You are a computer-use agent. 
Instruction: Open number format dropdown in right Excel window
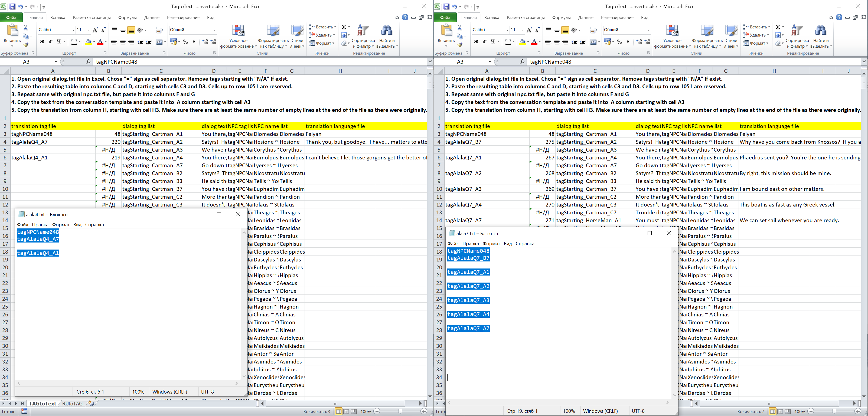(x=648, y=30)
